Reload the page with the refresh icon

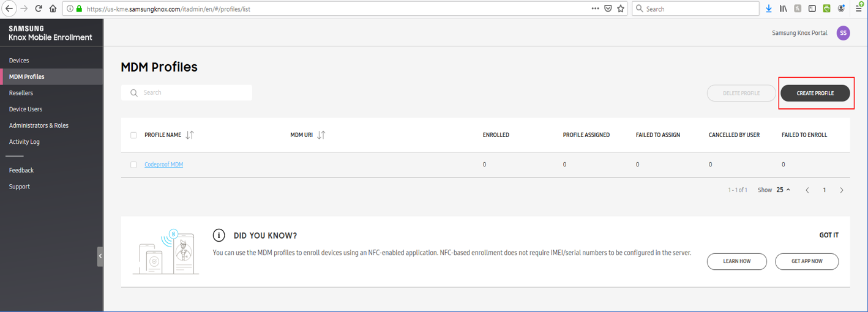(x=39, y=9)
